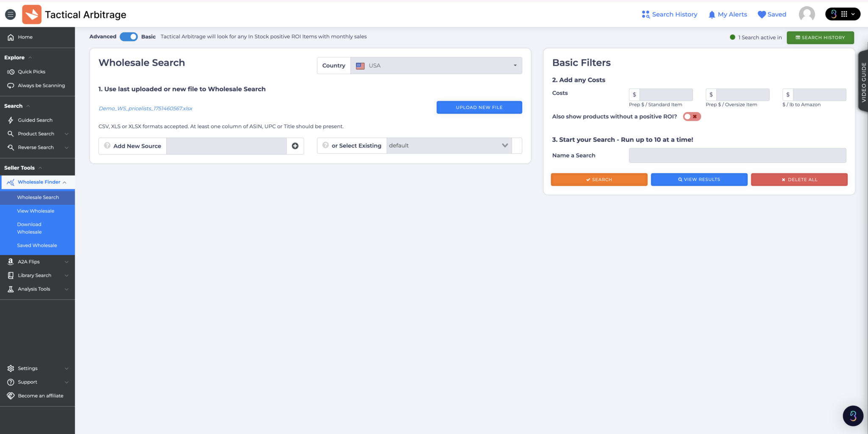
Task: Click the Home icon in sidebar
Action: [x=11, y=37]
